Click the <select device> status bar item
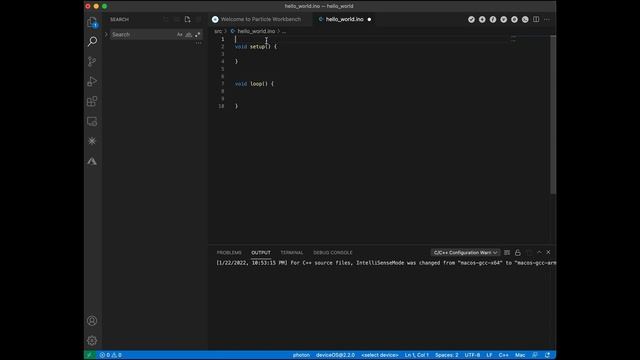Viewport: 640px width, 360px height. click(x=380, y=355)
